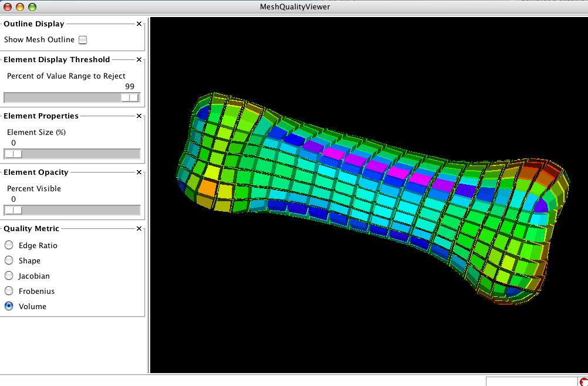Screen dimensions: 588x386
Task: Select the Shape quality metric
Action: [9, 260]
